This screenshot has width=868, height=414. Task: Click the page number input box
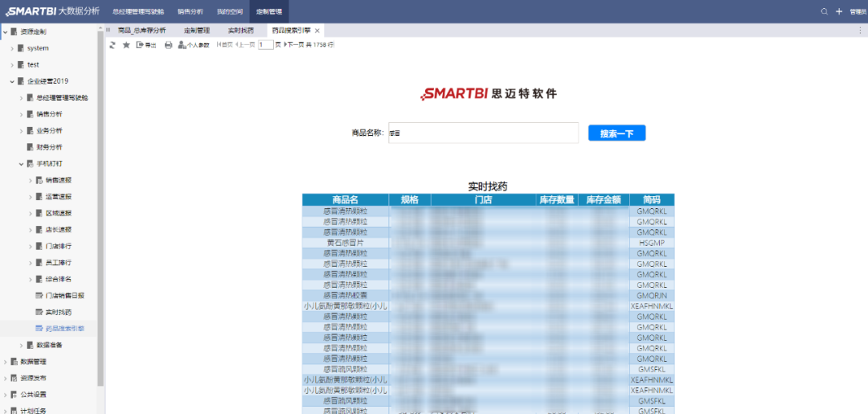tap(265, 45)
